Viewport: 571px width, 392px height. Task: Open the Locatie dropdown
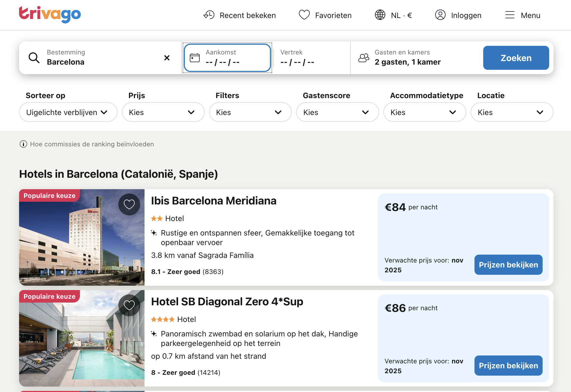512,112
